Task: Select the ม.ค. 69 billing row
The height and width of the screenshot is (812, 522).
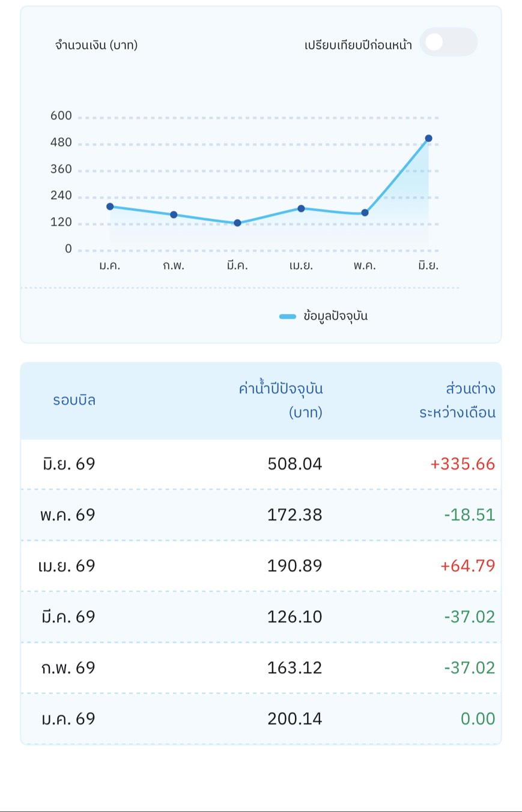Action: coord(261,719)
